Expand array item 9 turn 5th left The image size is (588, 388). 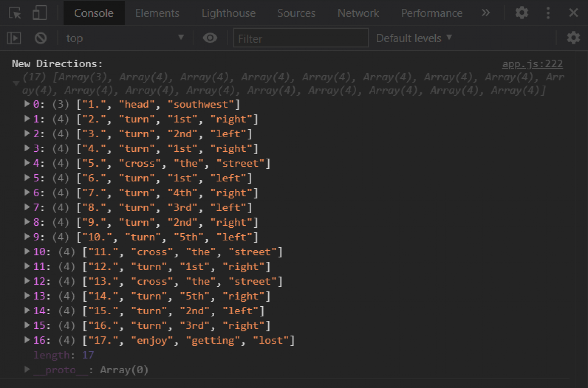[27, 236]
